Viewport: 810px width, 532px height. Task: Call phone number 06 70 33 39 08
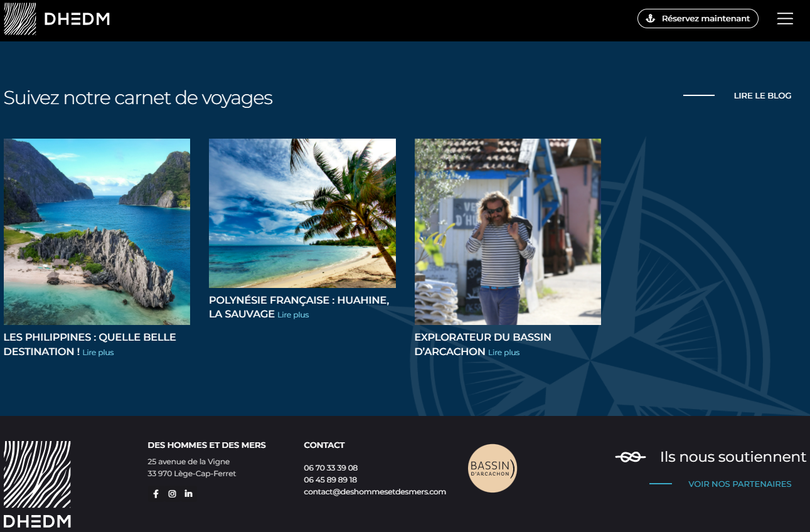[331, 468]
